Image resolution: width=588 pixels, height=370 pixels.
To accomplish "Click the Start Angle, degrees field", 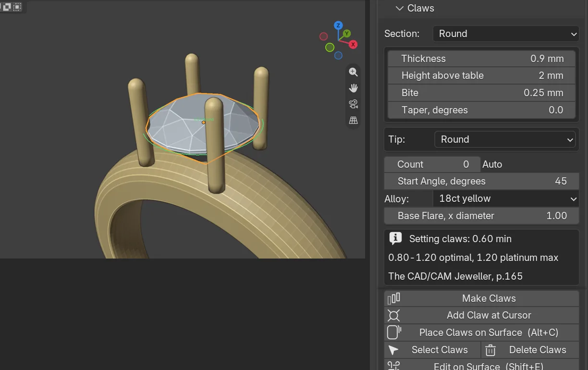I will (x=481, y=181).
